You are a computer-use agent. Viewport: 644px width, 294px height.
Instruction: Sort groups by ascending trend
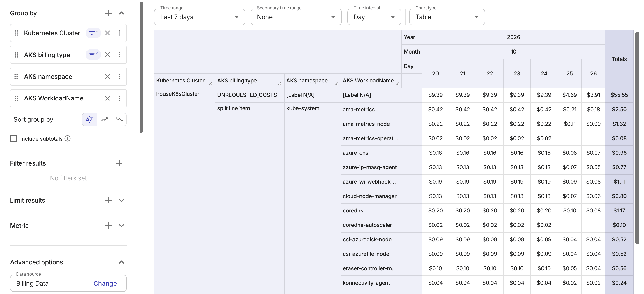pyautogui.click(x=105, y=119)
